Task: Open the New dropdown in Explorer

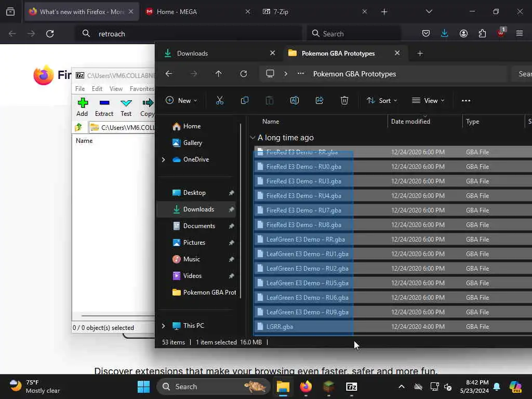Action: 181,100
